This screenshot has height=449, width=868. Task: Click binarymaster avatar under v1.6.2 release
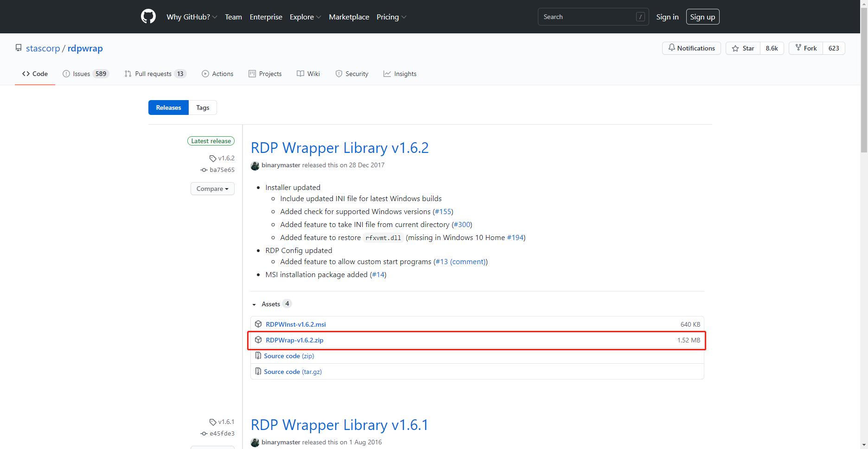(255, 165)
